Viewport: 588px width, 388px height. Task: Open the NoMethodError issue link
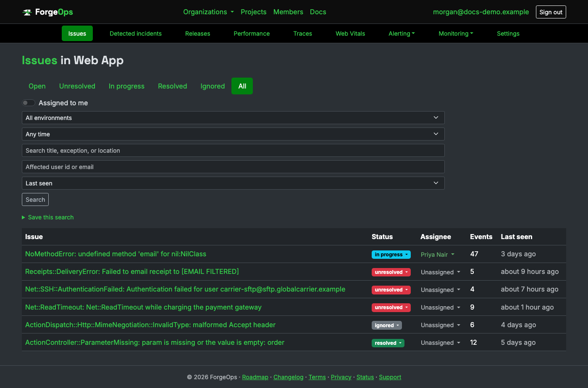pyautogui.click(x=115, y=254)
